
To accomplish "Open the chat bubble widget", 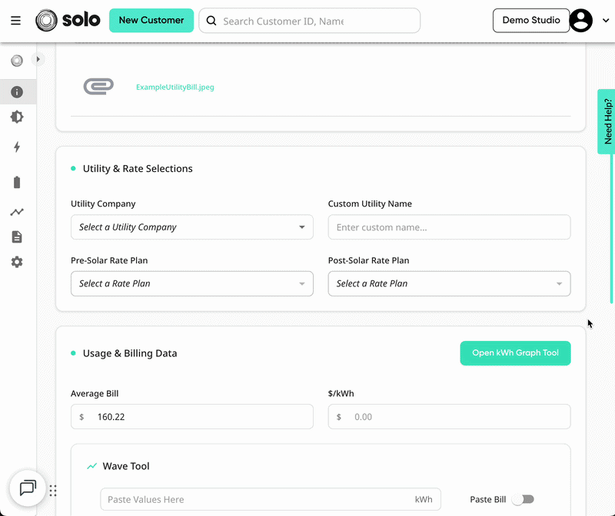I will [x=28, y=488].
